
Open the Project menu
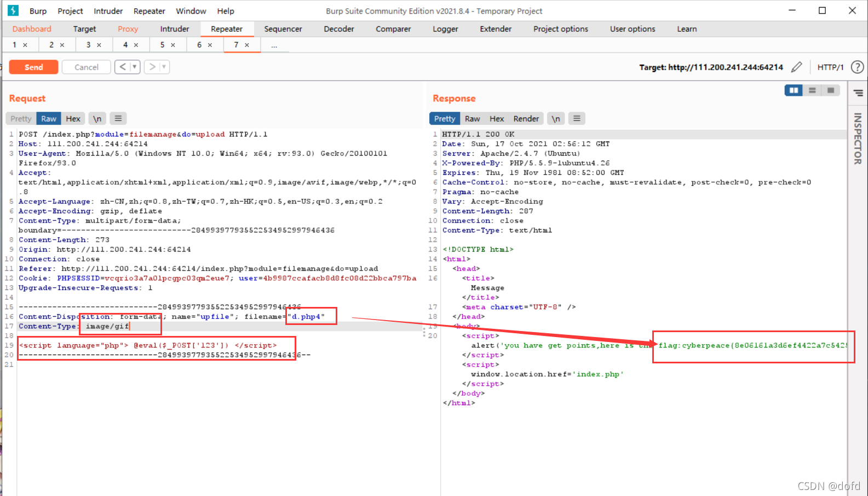tap(70, 11)
